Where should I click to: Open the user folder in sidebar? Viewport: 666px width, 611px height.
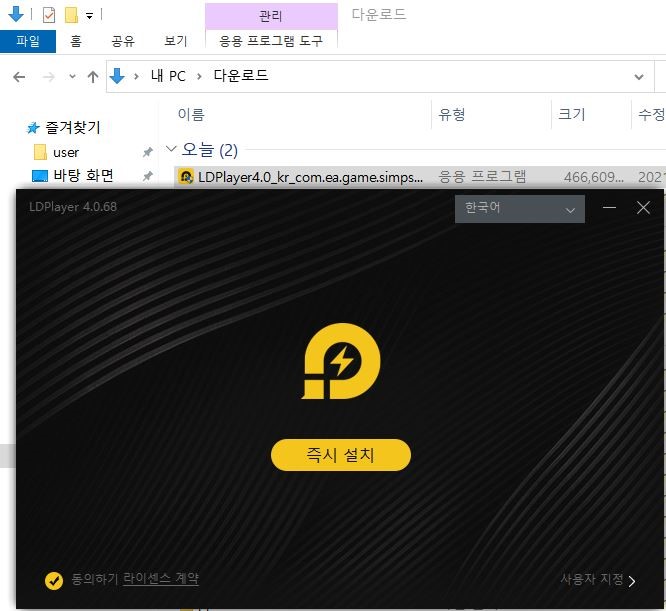(66, 152)
